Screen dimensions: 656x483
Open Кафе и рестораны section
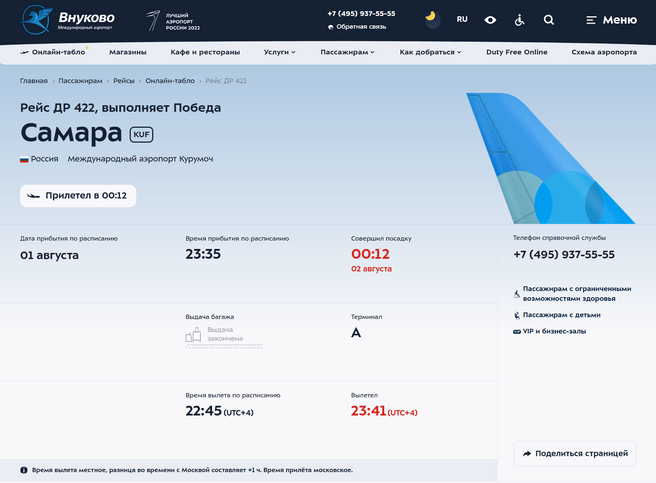(x=205, y=52)
